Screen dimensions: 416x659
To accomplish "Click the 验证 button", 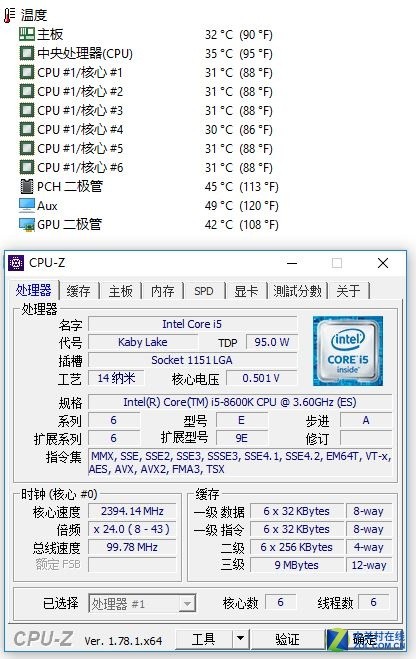I will click(x=287, y=639).
